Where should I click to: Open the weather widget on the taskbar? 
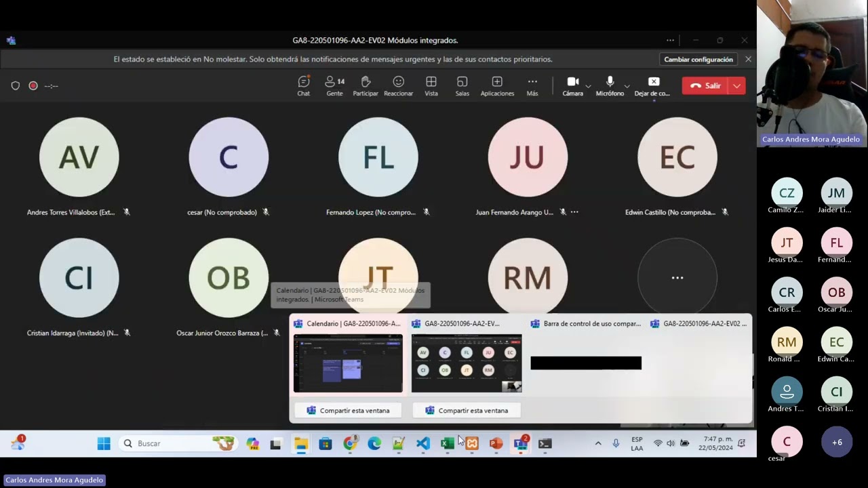click(x=18, y=443)
